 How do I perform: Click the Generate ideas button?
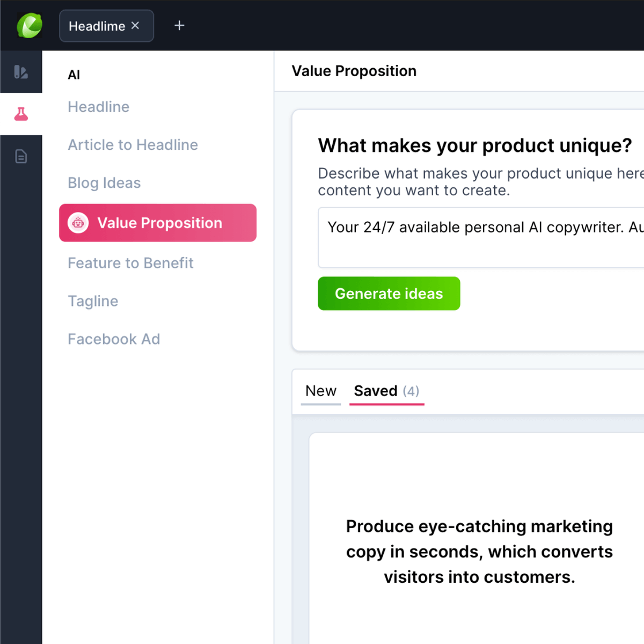[389, 294]
